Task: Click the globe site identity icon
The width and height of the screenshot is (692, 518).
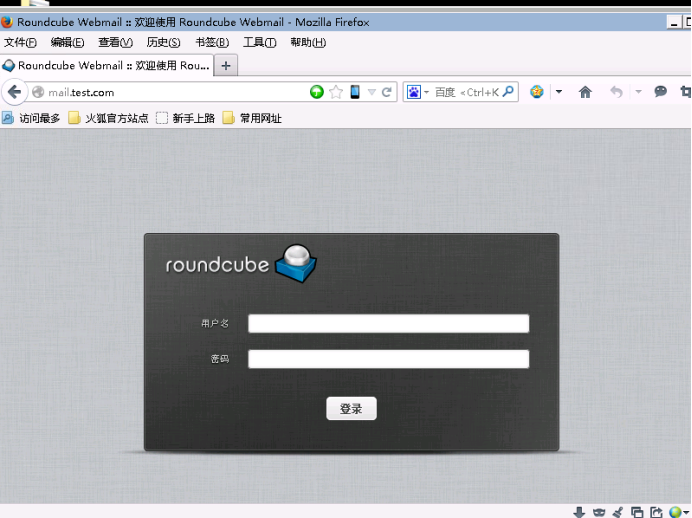Action: point(38,92)
